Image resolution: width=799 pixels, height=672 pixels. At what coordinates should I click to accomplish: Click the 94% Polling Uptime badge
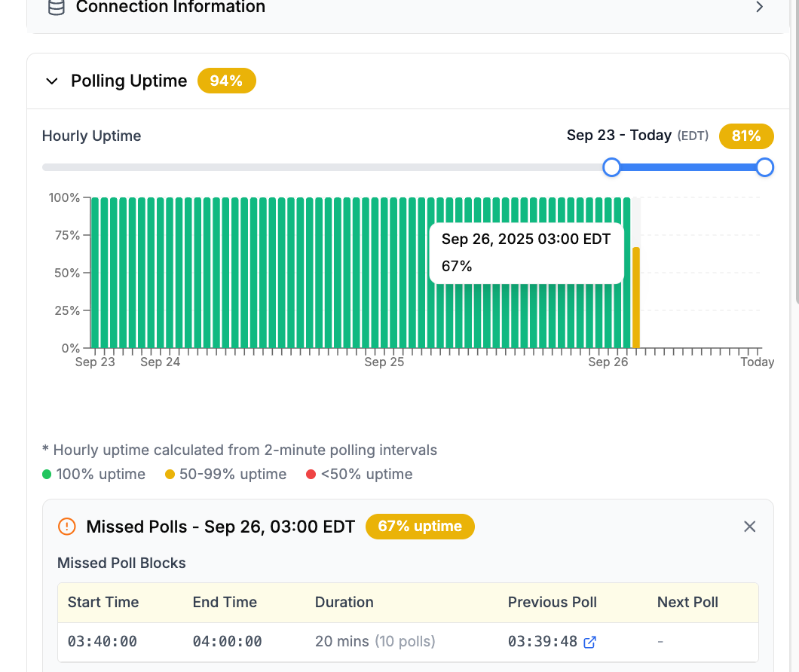click(x=226, y=81)
